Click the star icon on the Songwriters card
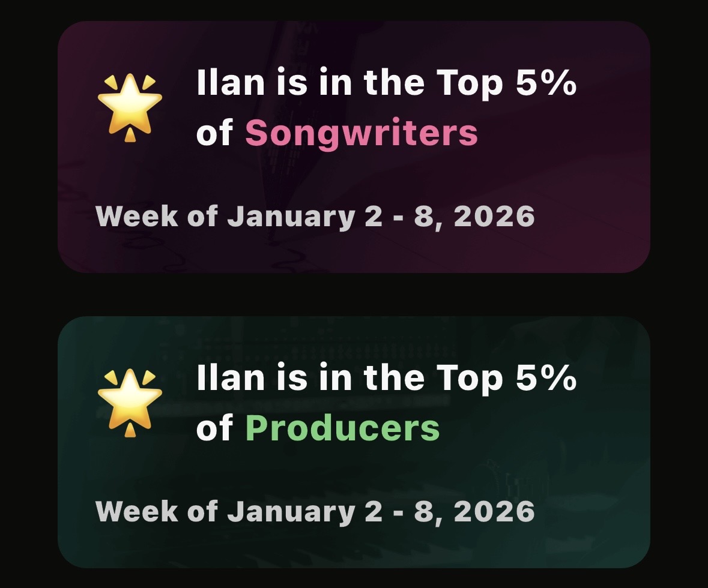This screenshot has height=588, width=708. point(130,107)
